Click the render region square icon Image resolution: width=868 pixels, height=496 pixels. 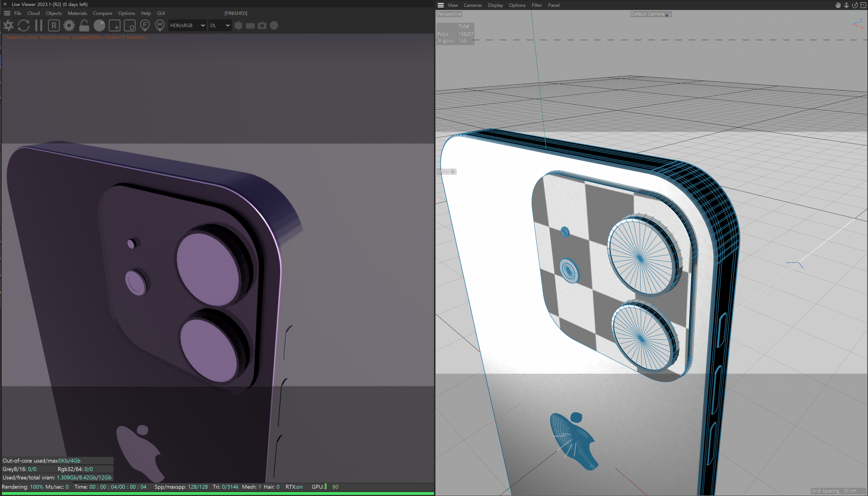point(130,26)
